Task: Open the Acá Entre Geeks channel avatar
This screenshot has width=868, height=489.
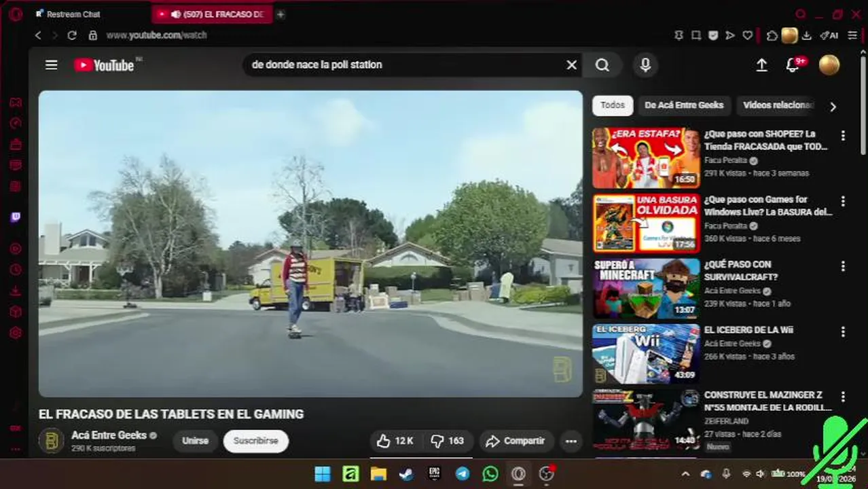Action: click(x=51, y=441)
